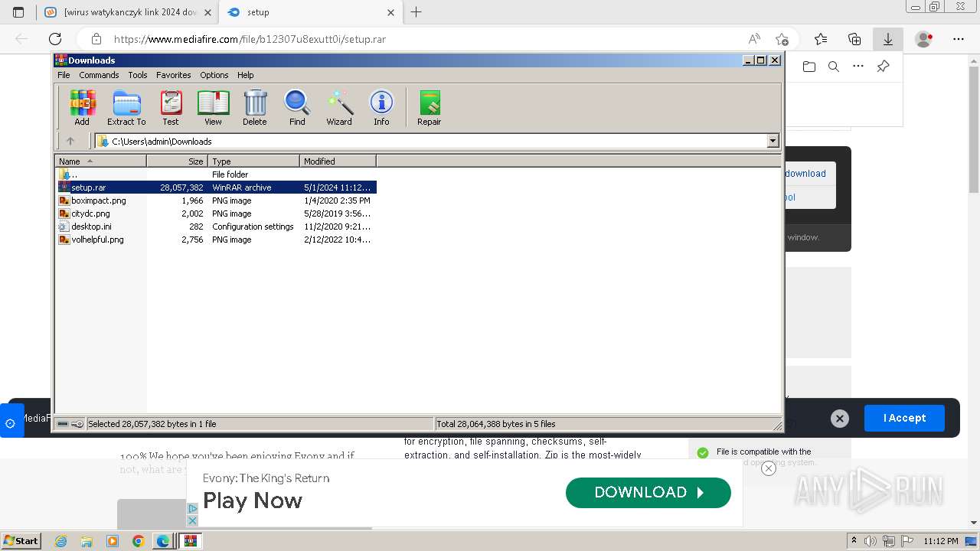Click the View toolbar icon
This screenshot has height=551, width=980.
pyautogui.click(x=213, y=107)
